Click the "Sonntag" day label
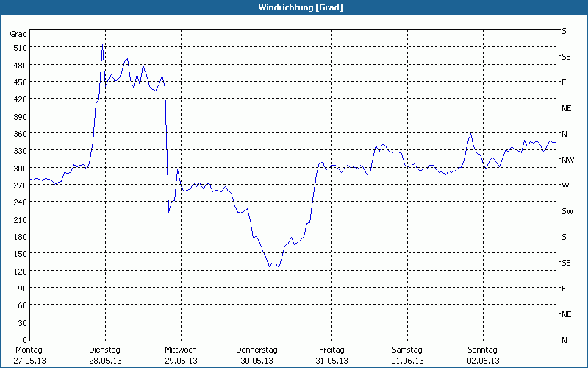The width and height of the screenshot is (588, 368). 483,350
